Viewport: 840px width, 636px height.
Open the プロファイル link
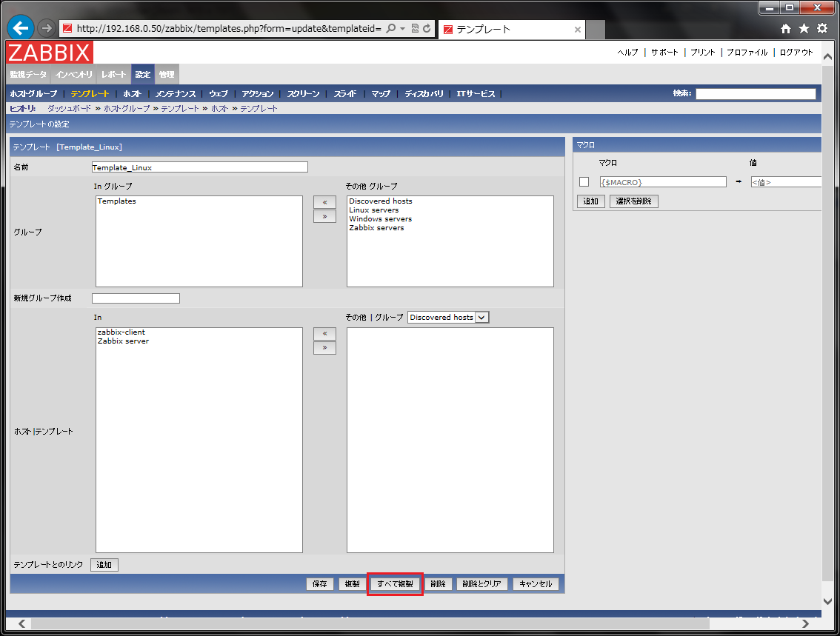pos(747,53)
